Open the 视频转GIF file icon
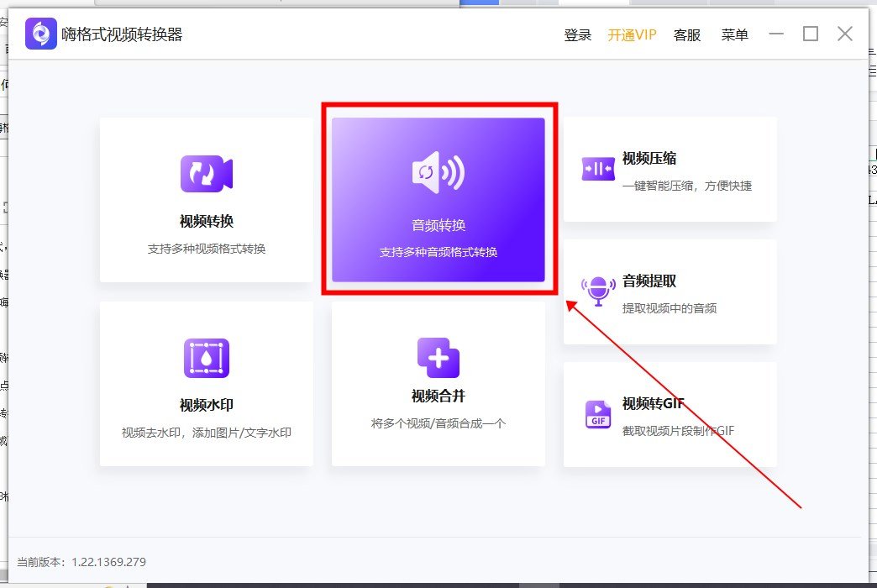The image size is (877, 588). 597,414
